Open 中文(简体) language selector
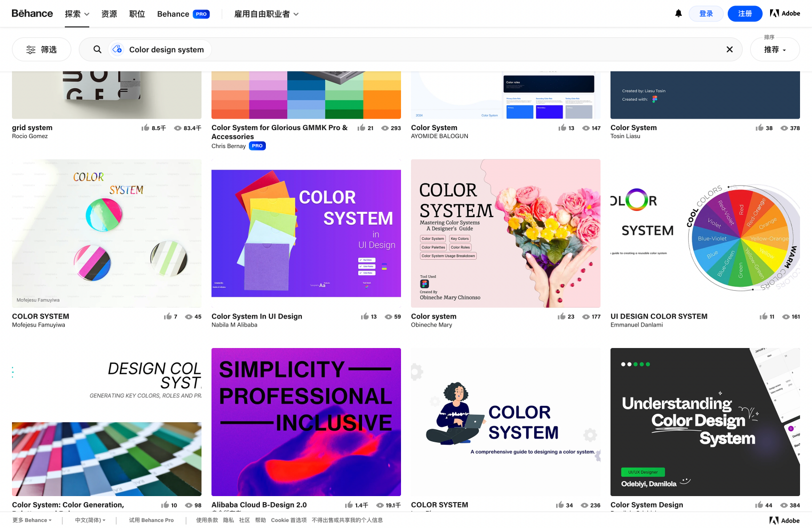Image resolution: width=812 pixels, height=528 pixels. point(90,520)
